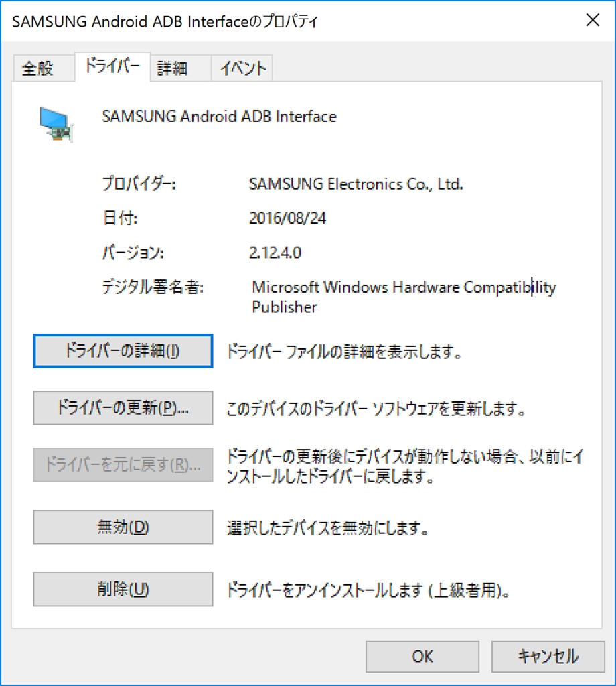Click the デジタル署名者: label
Image resolution: width=616 pixels, height=686 pixels.
coord(153,287)
